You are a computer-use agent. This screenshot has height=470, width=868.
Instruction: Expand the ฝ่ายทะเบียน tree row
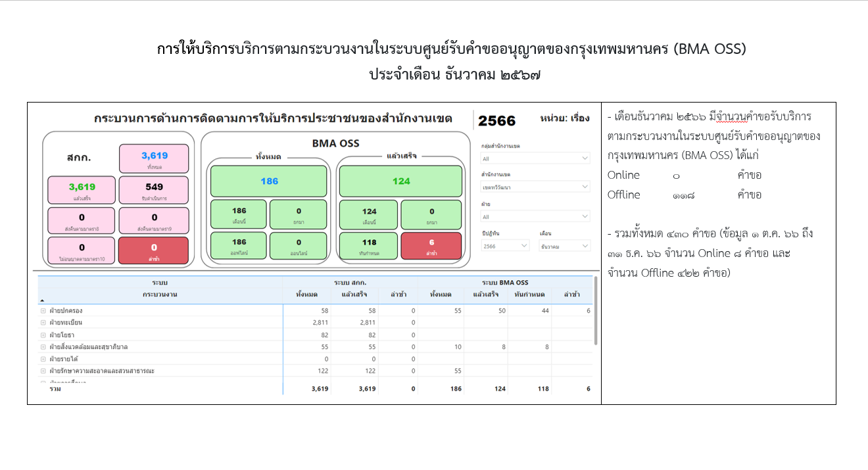pyautogui.click(x=43, y=323)
